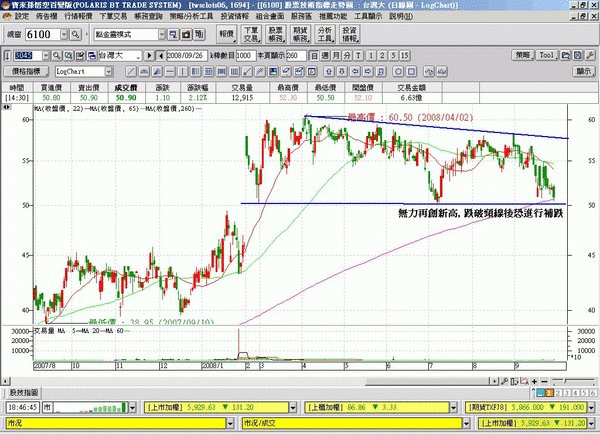This screenshot has height=435, width=600.
Task: Open the 分析工具 analysis tools button
Action: (325, 34)
